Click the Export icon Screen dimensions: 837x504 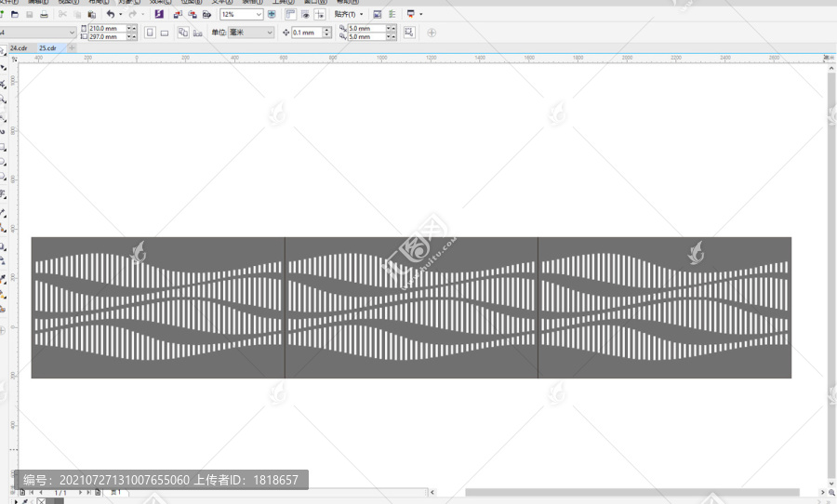pyautogui.click(x=193, y=15)
